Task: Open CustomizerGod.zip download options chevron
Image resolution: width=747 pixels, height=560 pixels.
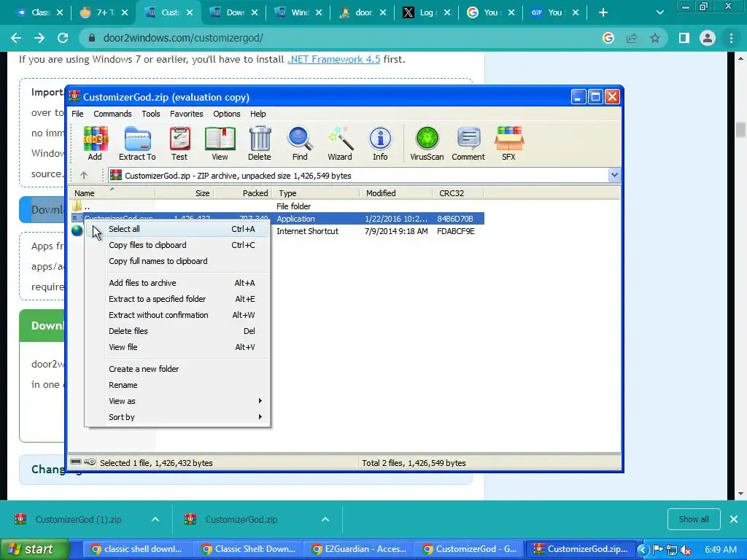Action: [325, 519]
